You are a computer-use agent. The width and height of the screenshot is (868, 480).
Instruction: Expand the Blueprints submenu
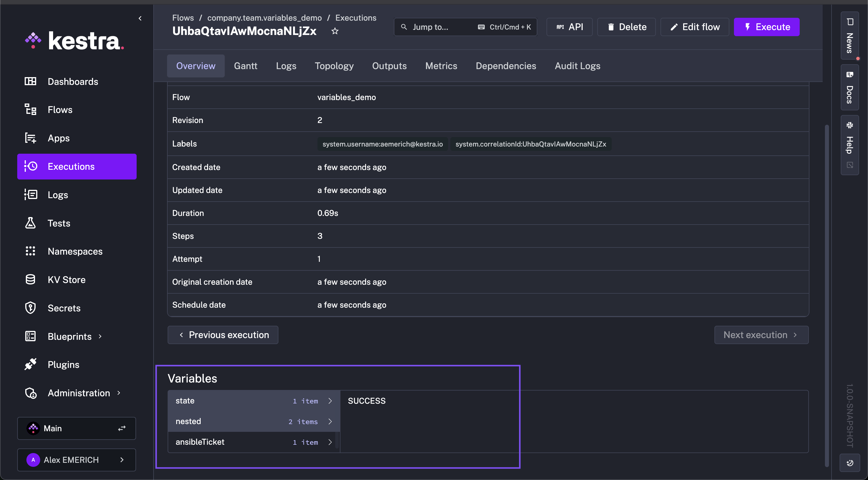[100, 336]
